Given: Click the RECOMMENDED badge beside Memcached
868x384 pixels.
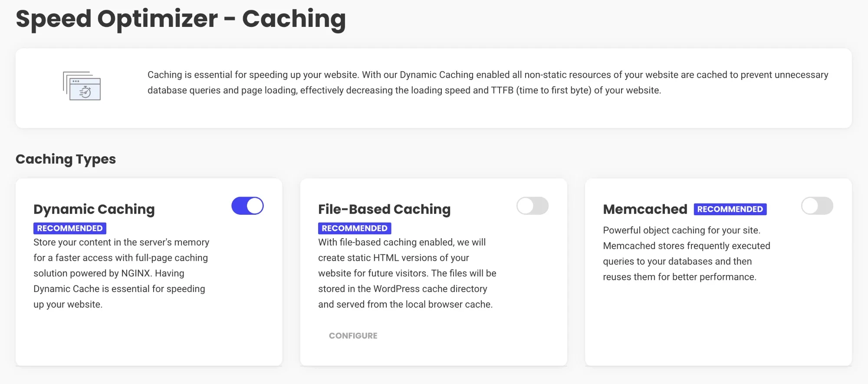Looking at the screenshot, I should [730, 209].
